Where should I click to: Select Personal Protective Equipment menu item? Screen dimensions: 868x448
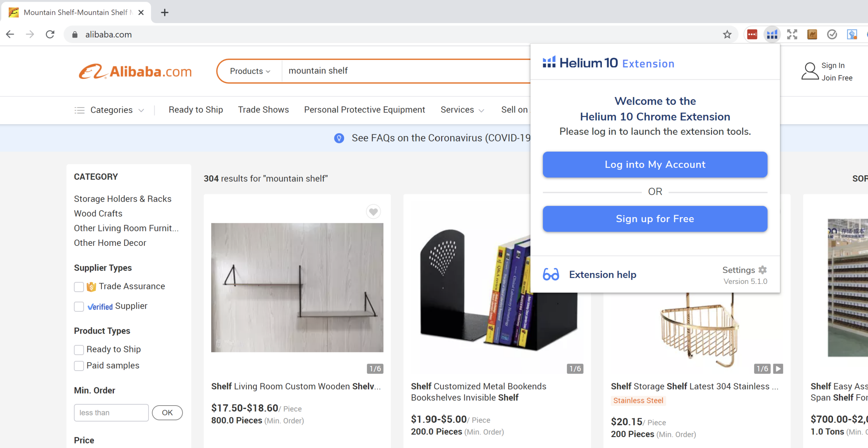click(364, 110)
